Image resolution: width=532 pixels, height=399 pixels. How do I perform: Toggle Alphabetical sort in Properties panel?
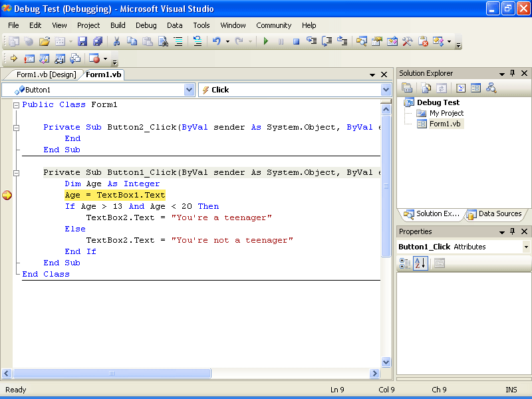click(420, 263)
